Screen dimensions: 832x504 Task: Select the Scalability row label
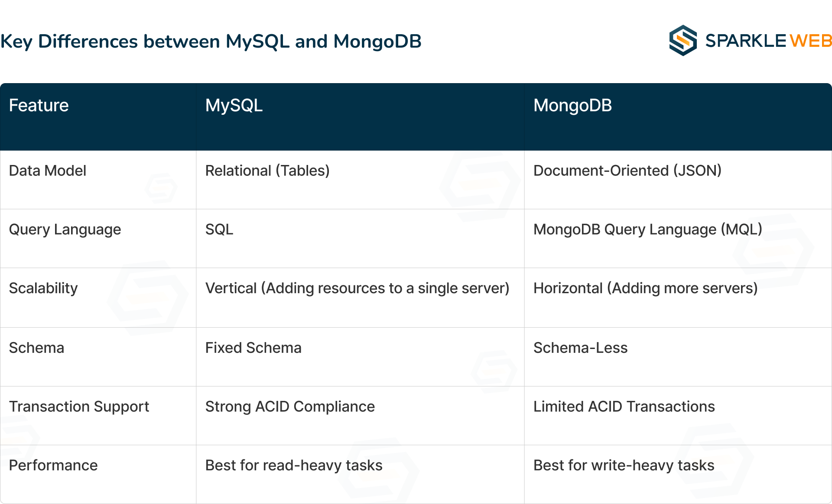coord(43,288)
